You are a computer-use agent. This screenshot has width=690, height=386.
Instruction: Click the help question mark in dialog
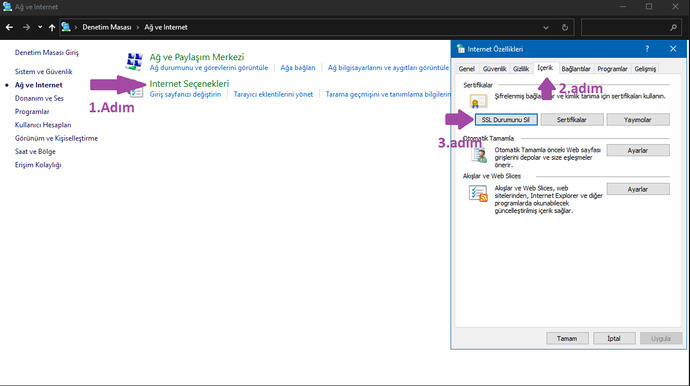pyautogui.click(x=647, y=49)
